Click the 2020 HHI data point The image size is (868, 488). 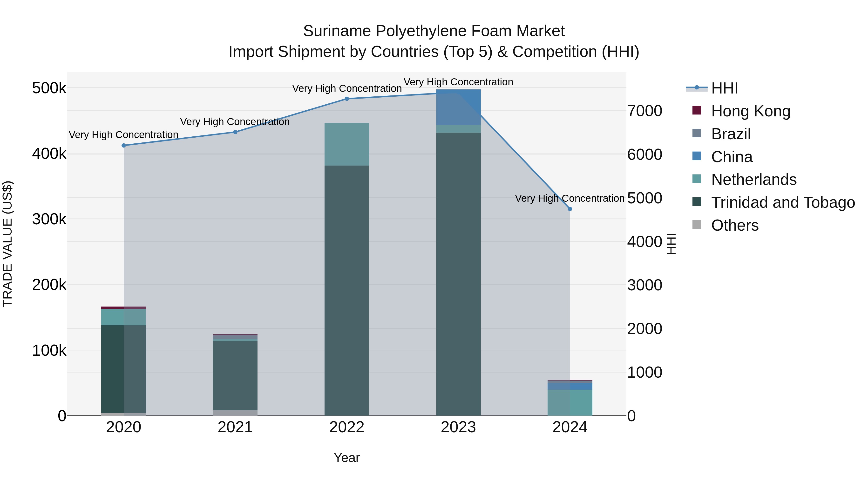(124, 146)
